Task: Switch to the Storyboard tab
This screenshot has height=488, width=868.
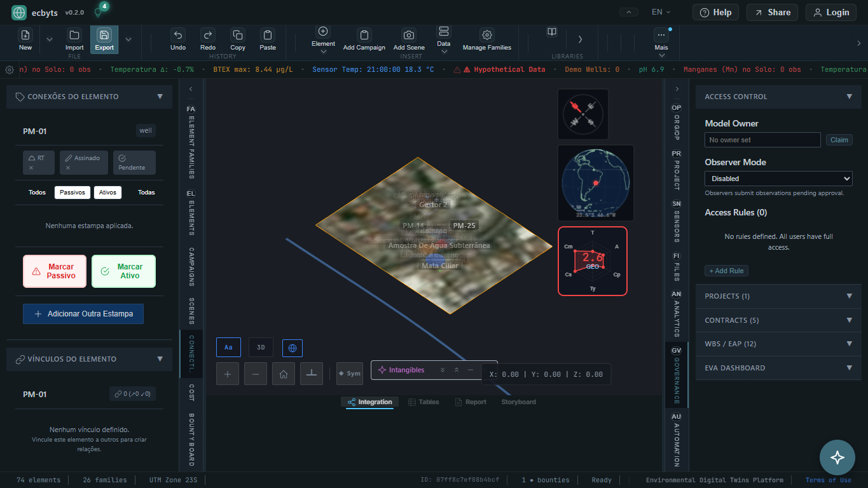Action: pyautogui.click(x=518, y=402)
